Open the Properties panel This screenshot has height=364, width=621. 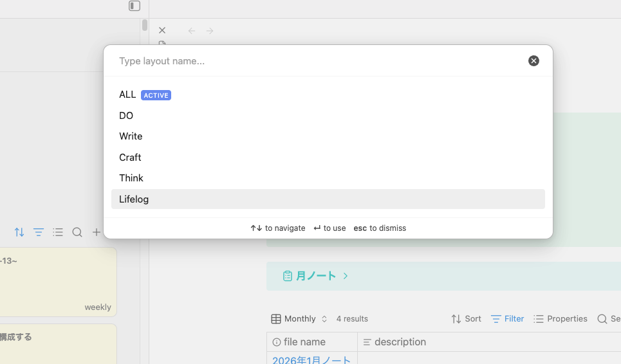[561, 318]
